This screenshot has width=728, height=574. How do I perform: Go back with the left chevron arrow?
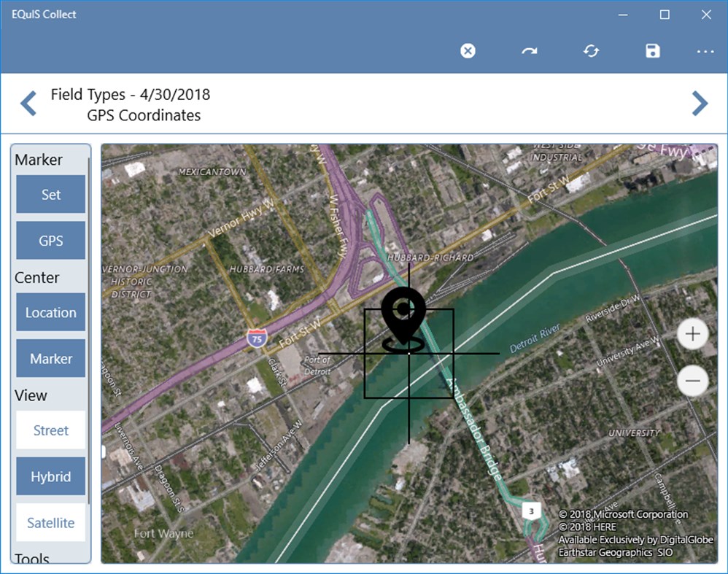(x=28, y=103)
